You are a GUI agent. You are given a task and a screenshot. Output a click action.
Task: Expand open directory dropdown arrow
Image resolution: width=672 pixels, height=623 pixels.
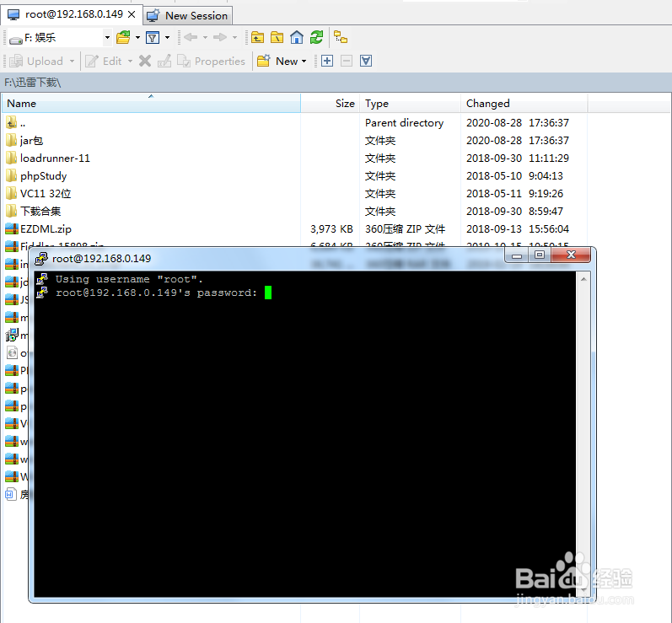pos(137,38)
